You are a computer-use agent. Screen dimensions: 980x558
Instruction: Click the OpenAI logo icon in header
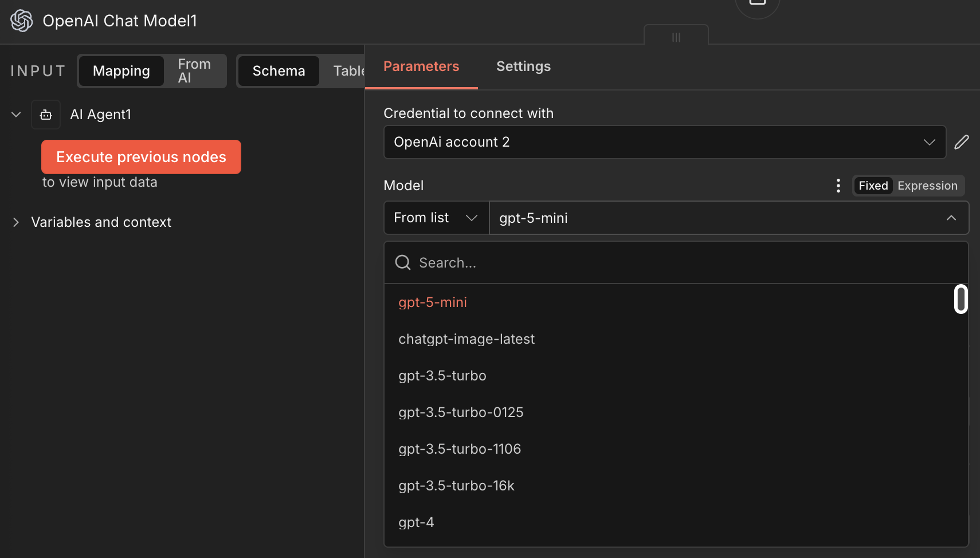tap(22, 21)
